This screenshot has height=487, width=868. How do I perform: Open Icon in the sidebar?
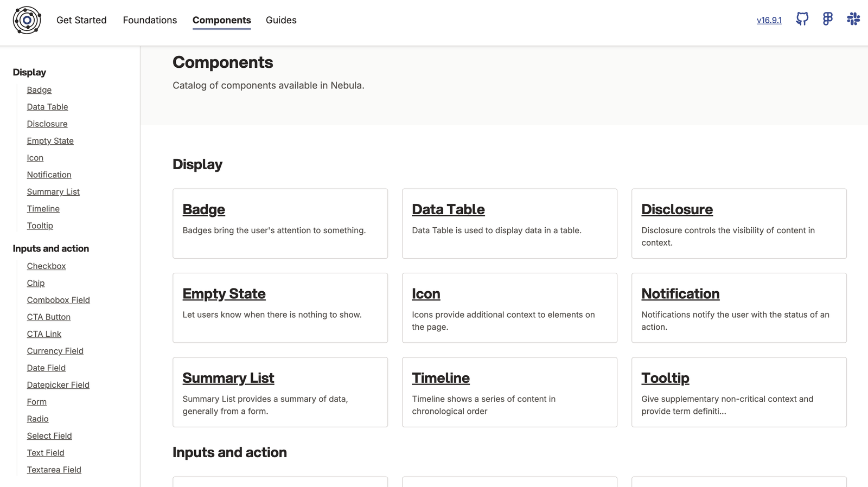pyautogui.click(x=35, y=158)
